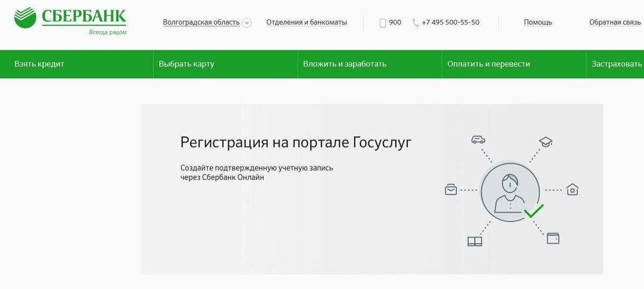Viewport: 644px width, 289px height.
Task: Open Отделения и банкоматы link
Action: pyautogui.click(x=306, y=23)
